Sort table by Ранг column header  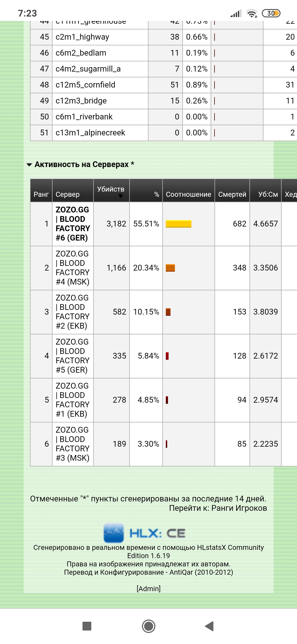41,194
